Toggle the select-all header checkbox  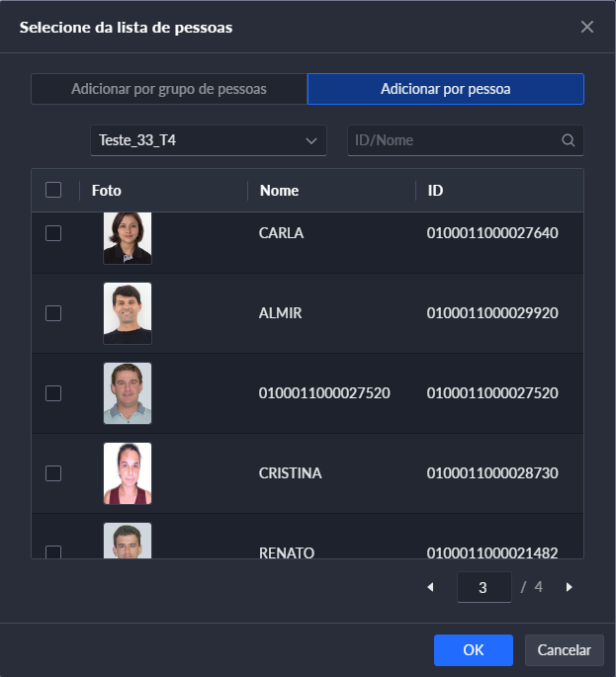tap(53, 190)
